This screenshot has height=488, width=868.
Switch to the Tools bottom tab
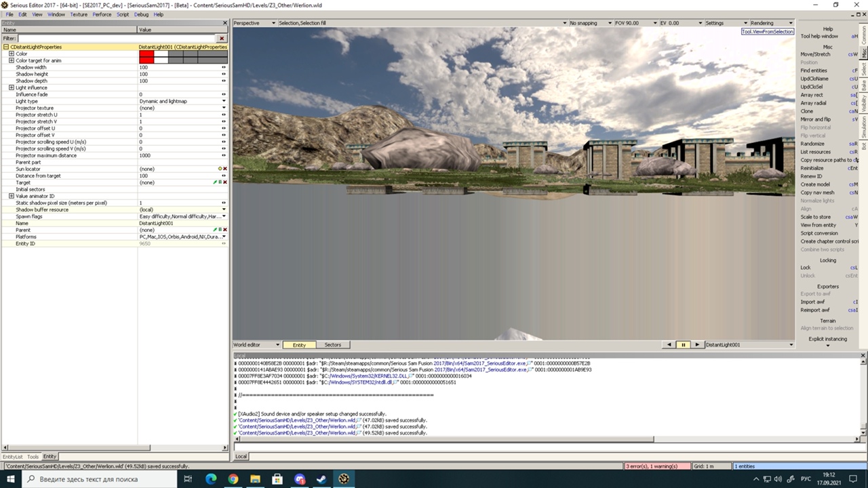33,457
